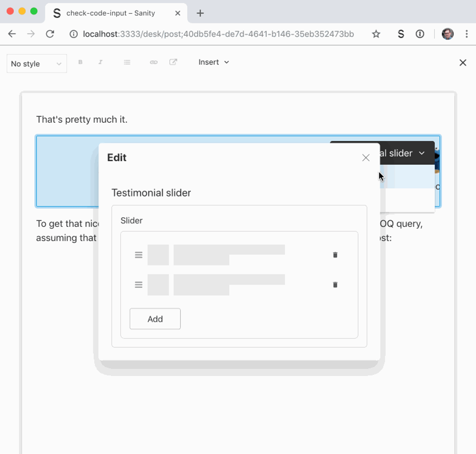The width and height of the screenshot is (476, 454).
Task: Expand the Insert dropdown menu
Action: [x=213, y=62]
